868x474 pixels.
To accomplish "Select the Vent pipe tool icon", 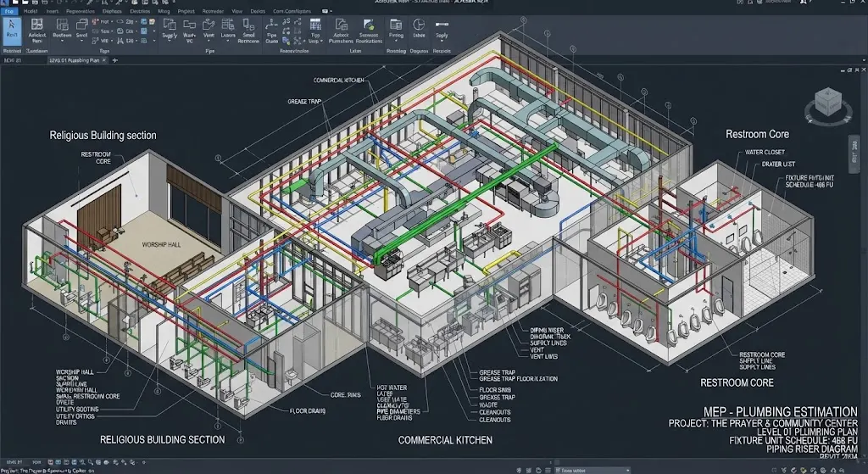I will pos(209,25).
